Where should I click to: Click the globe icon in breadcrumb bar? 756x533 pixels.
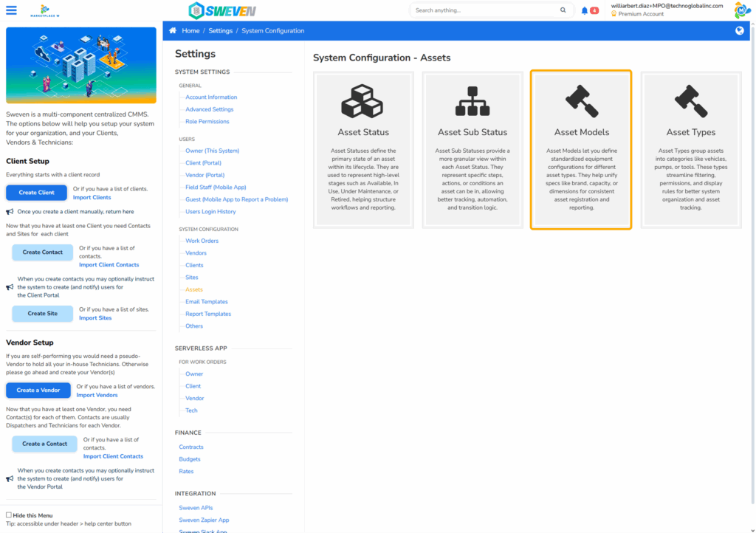point(740,31)
